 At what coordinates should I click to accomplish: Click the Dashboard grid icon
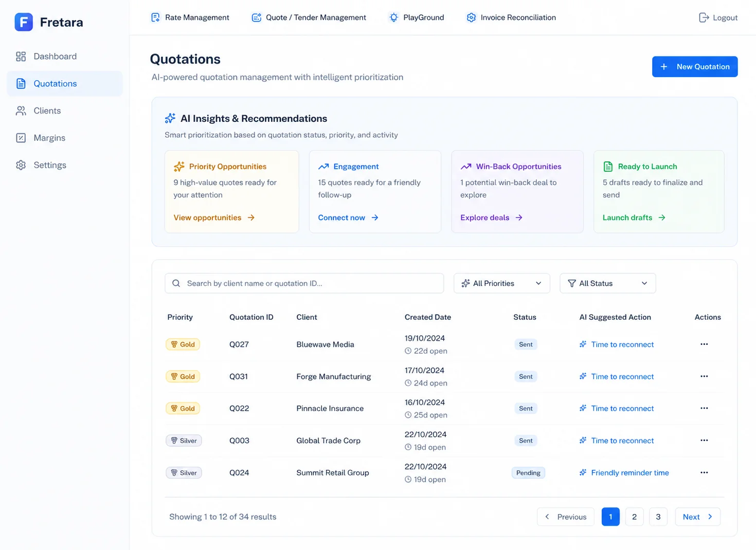[x=21, y=57]
